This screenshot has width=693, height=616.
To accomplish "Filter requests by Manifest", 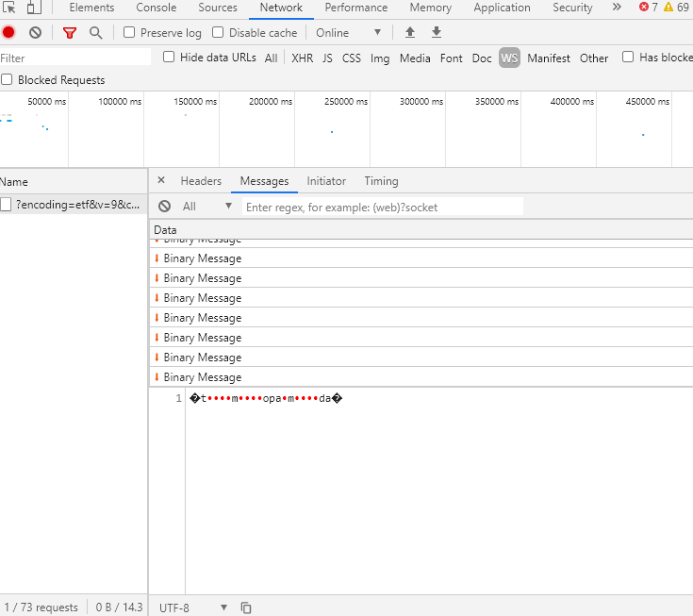I will pyautogui.click(x=549, y=58).
